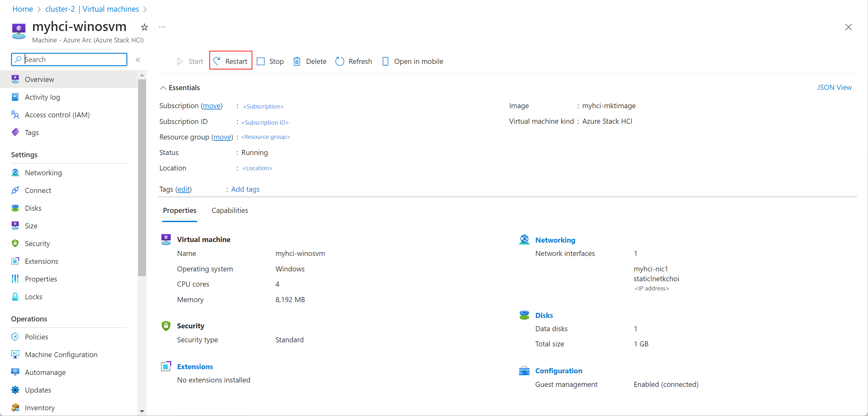
Task: Open the <Resource group> link
Action: [x=265, y=137]
